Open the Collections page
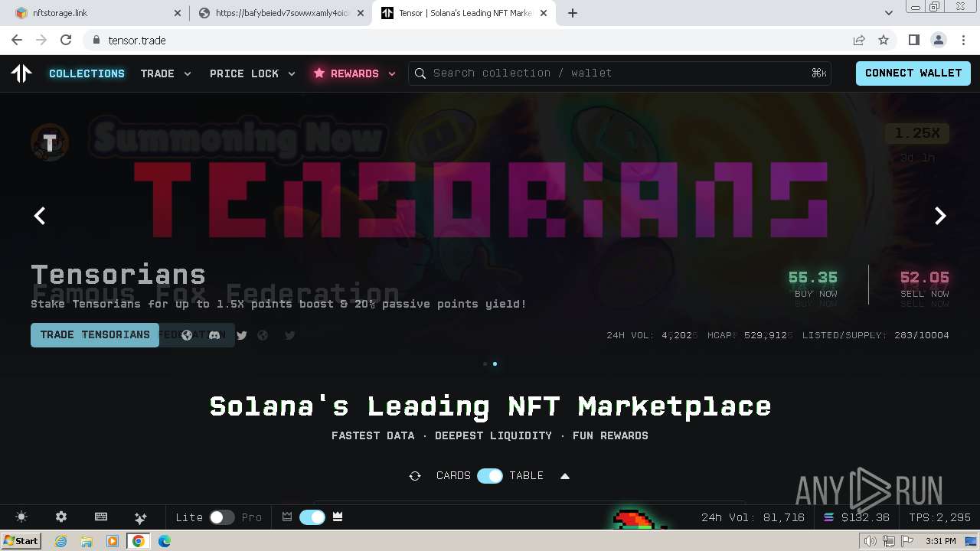Screen dimensions: 980x551 pos(87,73)
